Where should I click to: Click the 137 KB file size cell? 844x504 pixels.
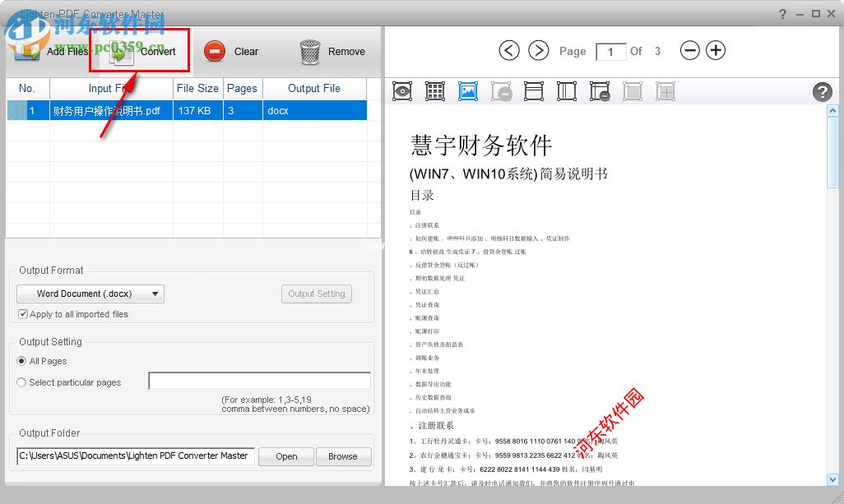(197, 111)
